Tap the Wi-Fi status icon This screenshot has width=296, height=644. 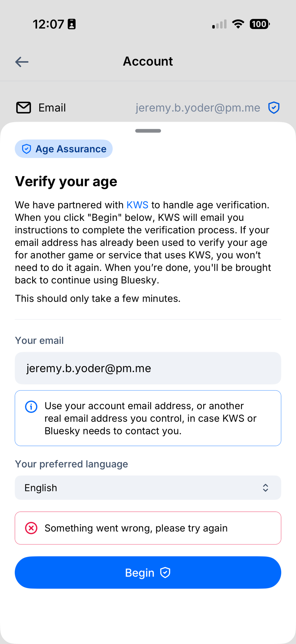[238, 24]
